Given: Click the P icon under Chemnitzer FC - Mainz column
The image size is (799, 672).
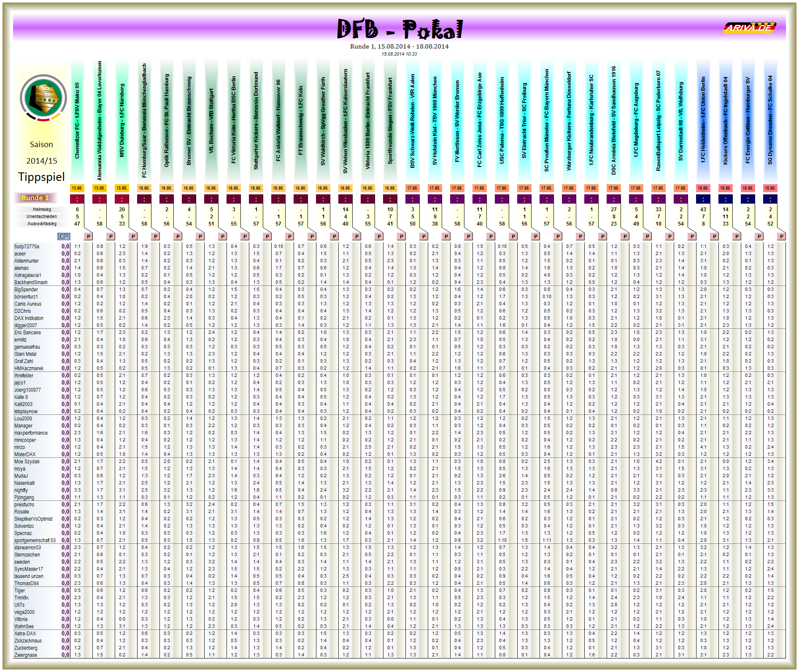Looking at the screenshot, I should pyautogui.click(x=88, y=237).
